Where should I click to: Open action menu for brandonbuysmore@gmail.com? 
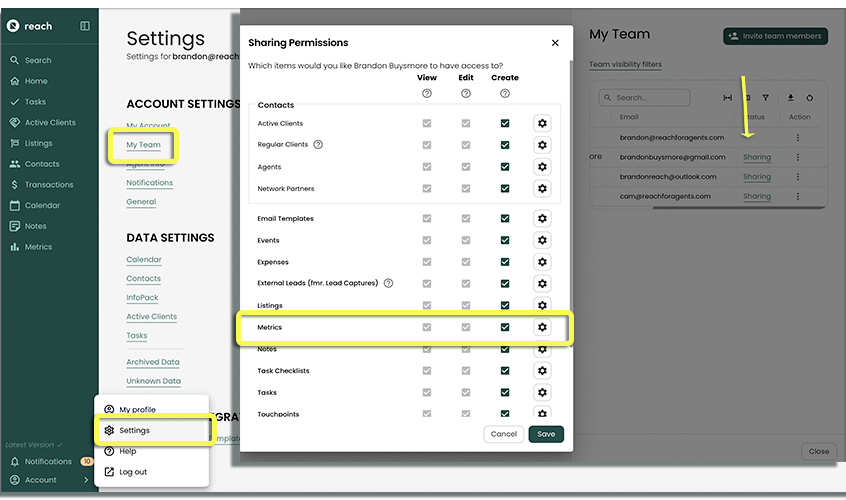(797, 157)
